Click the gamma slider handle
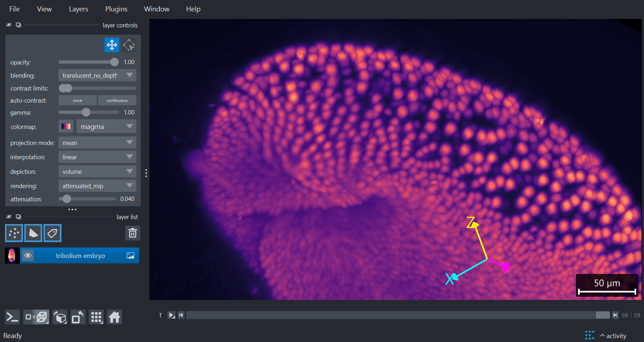The width and height of the screenshot is (644, 342). pos(86,112)
